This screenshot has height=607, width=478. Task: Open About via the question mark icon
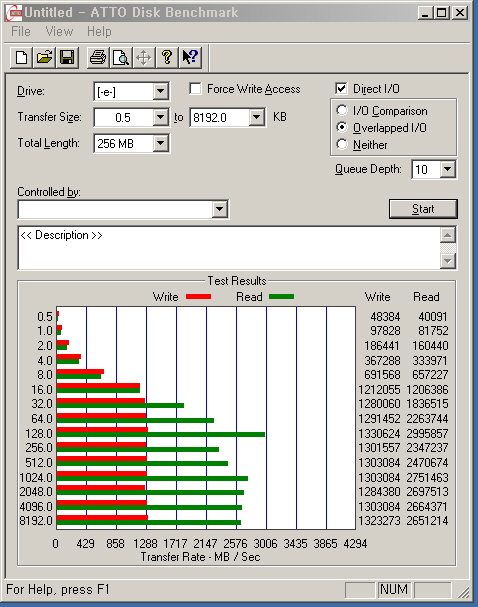tap(167, 58)
